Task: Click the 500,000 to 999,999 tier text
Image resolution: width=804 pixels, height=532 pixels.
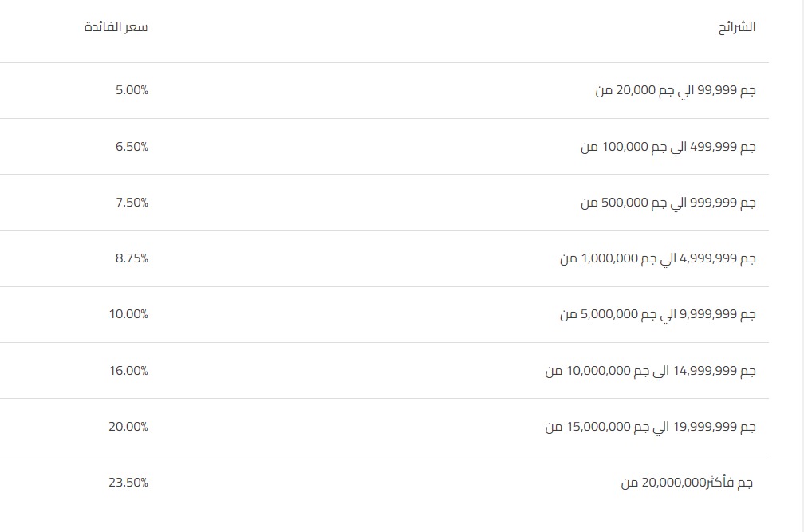Action: tap(668, 203)
